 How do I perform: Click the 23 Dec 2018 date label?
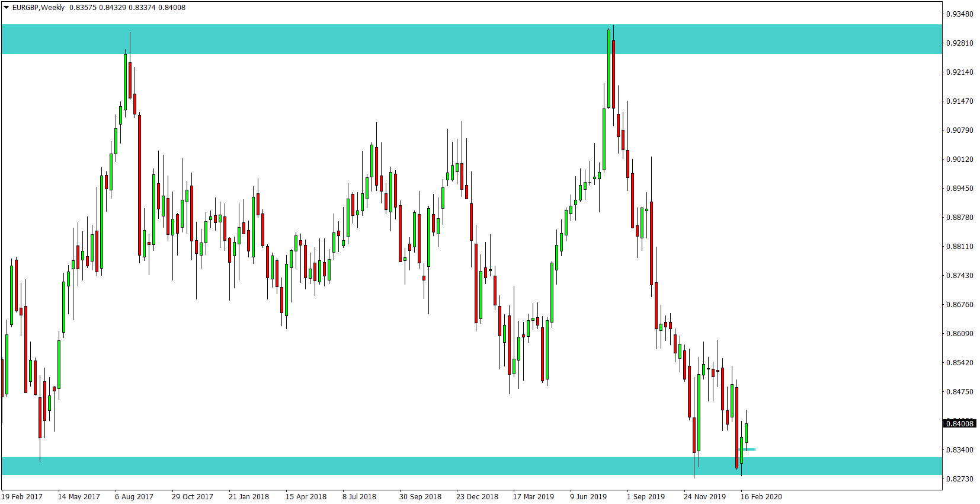(477, 496)
